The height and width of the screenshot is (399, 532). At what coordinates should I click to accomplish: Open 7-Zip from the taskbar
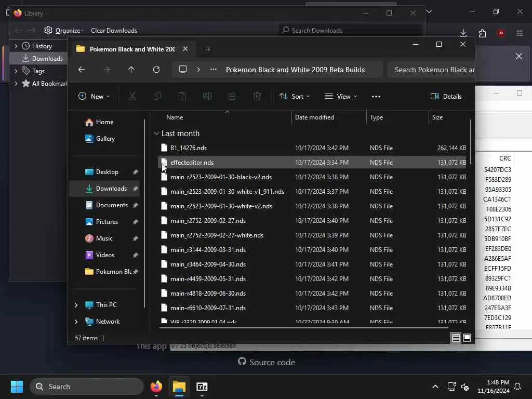202,387
